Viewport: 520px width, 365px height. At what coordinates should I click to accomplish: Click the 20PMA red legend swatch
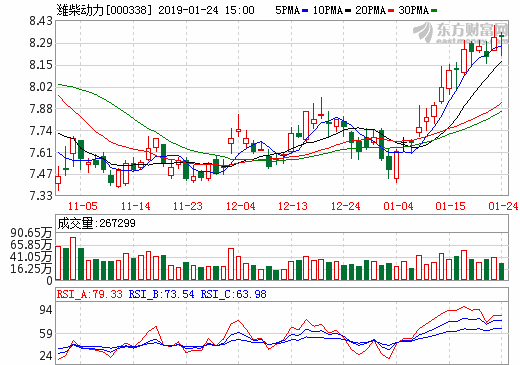(x=391, y=10)
